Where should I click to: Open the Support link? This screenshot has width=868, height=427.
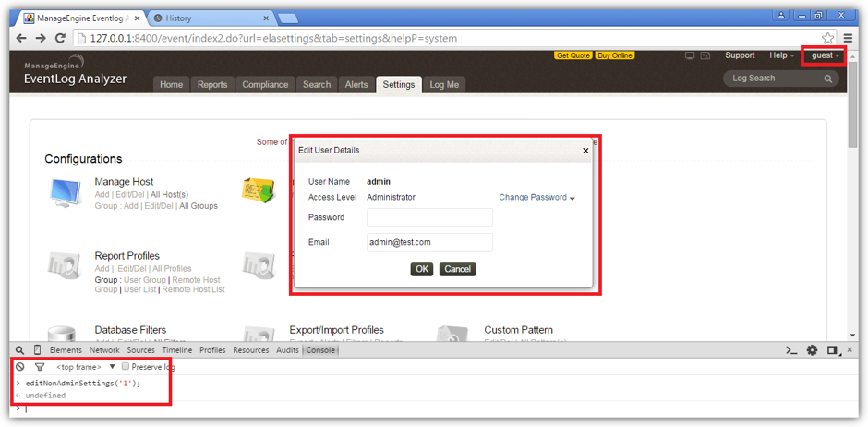coord(740,55)
